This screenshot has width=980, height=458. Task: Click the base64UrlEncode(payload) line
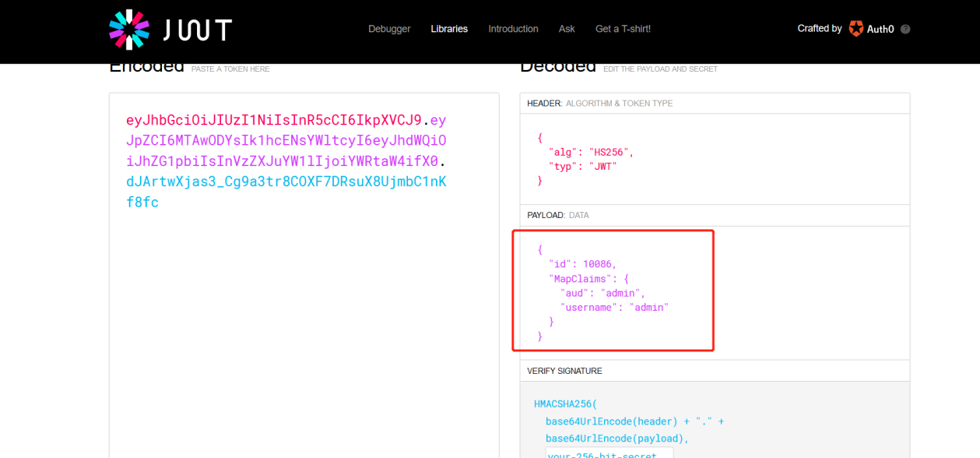[618, 439]
